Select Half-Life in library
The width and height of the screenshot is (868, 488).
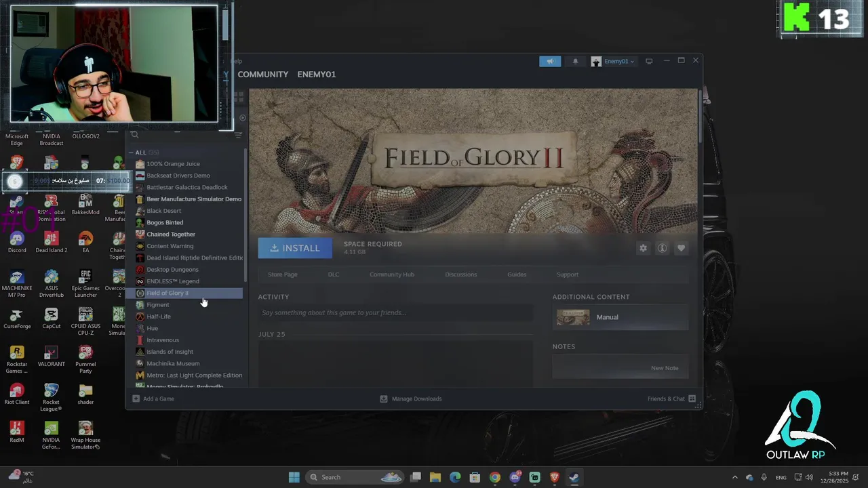point(159,317)
